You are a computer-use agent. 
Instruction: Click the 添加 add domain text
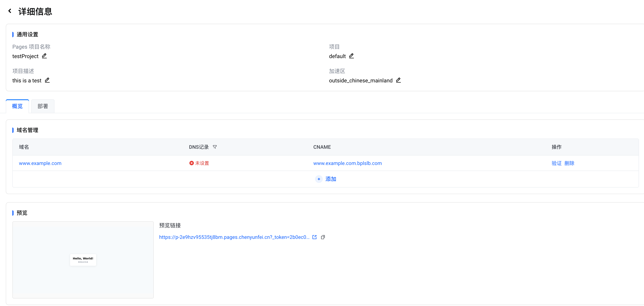point(330,179)
